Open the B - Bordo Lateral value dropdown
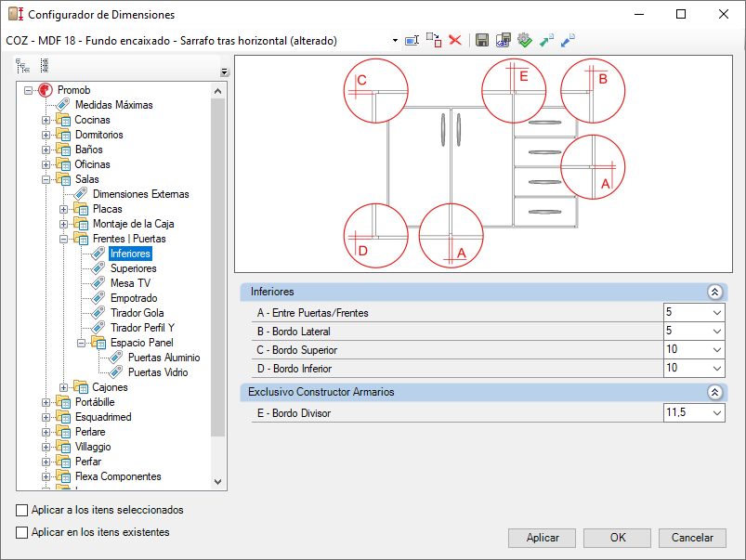 [x=717, y=332]
